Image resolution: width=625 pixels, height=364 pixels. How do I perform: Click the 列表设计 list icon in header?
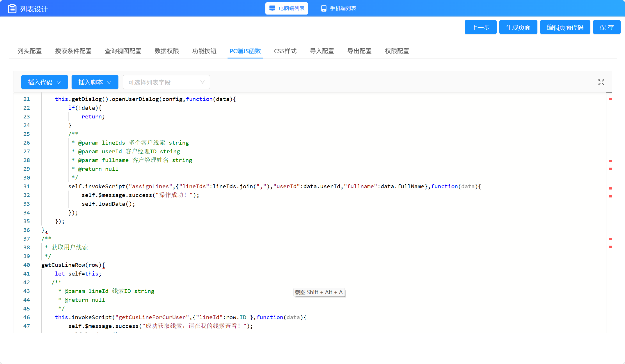[x=12, y=9]
